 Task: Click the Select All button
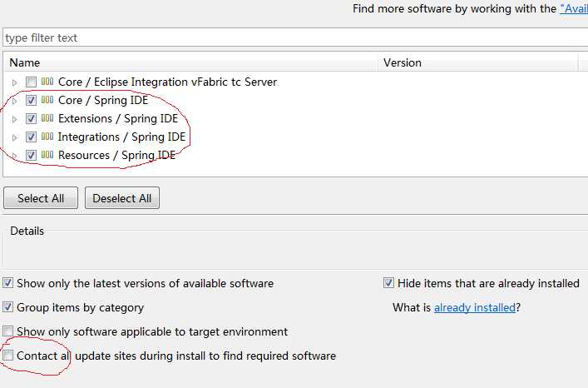(x=41, y=198)
